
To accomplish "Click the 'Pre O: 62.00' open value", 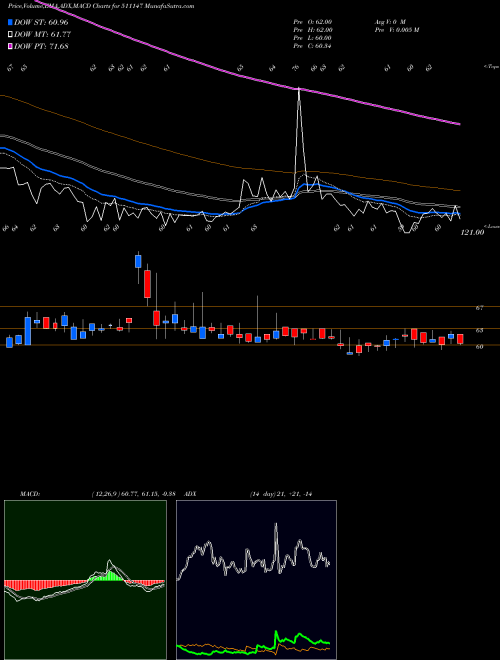I will point(313,21).
